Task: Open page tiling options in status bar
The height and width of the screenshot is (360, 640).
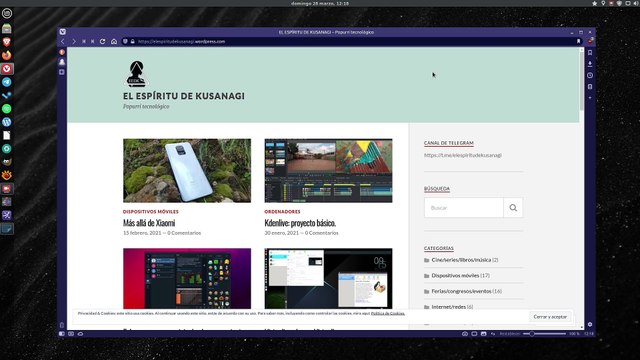Action: tap(474, 334)
